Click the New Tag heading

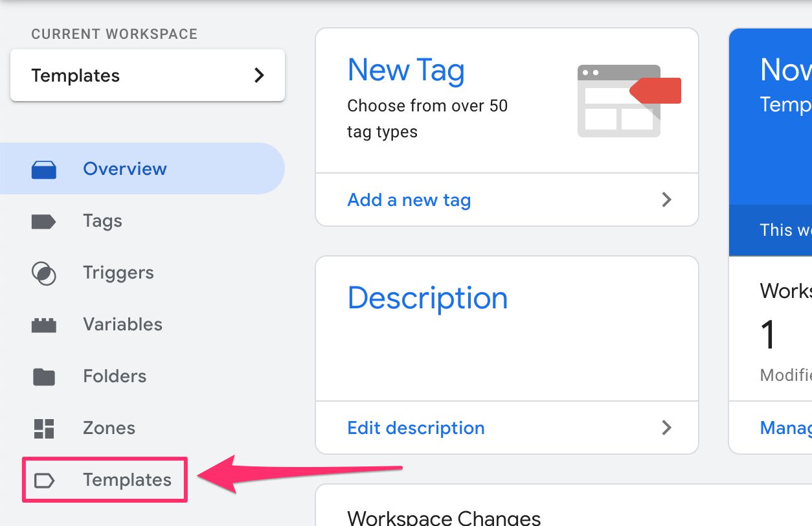click(x=406, y=70)
